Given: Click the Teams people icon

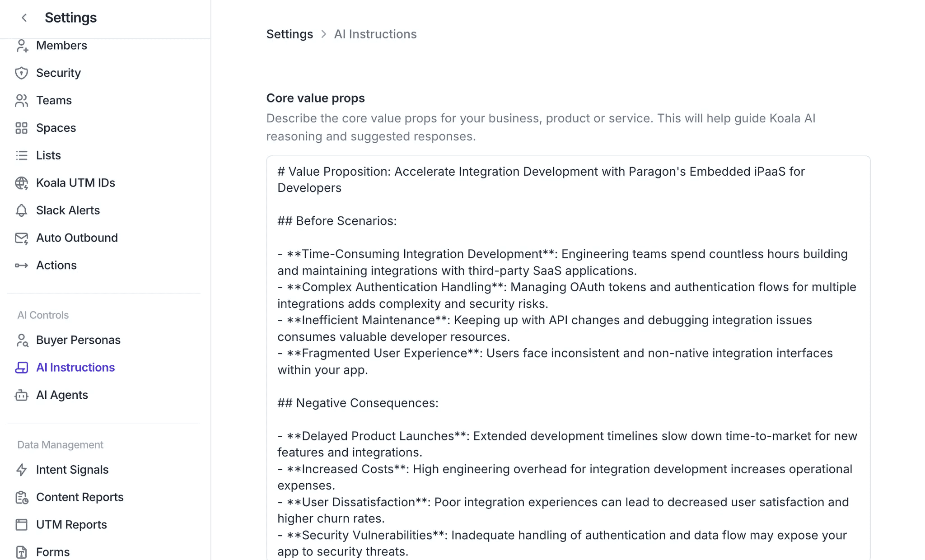Looking at the screenshot, I should [x=21, y=101].
